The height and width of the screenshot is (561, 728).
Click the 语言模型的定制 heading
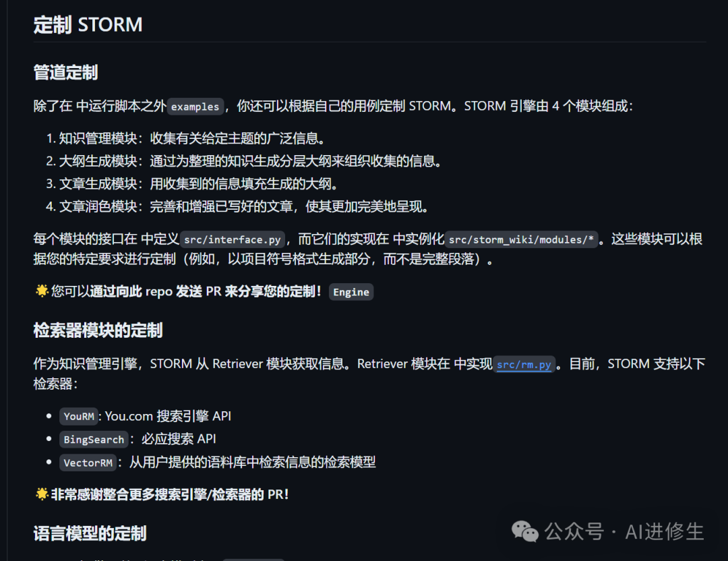pyautogui.click(x=90, y=533)
